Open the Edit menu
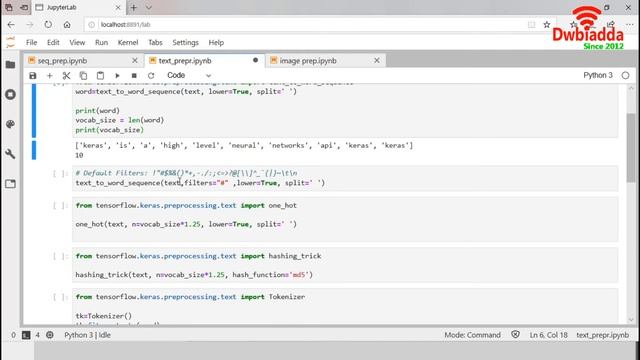 coord(53,42)
